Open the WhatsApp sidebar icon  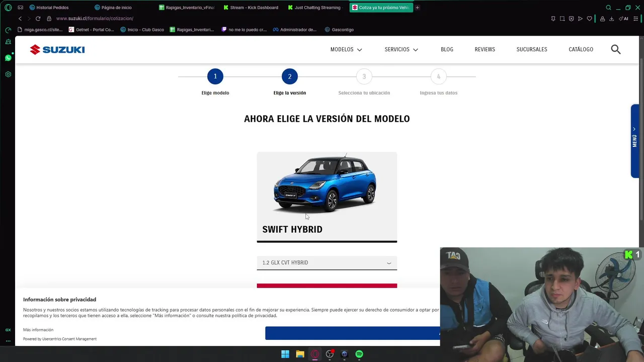click(x=8, y=58)
